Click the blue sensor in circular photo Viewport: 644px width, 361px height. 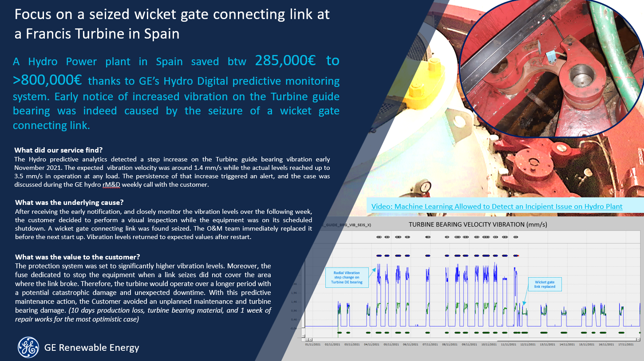point(551,55)
